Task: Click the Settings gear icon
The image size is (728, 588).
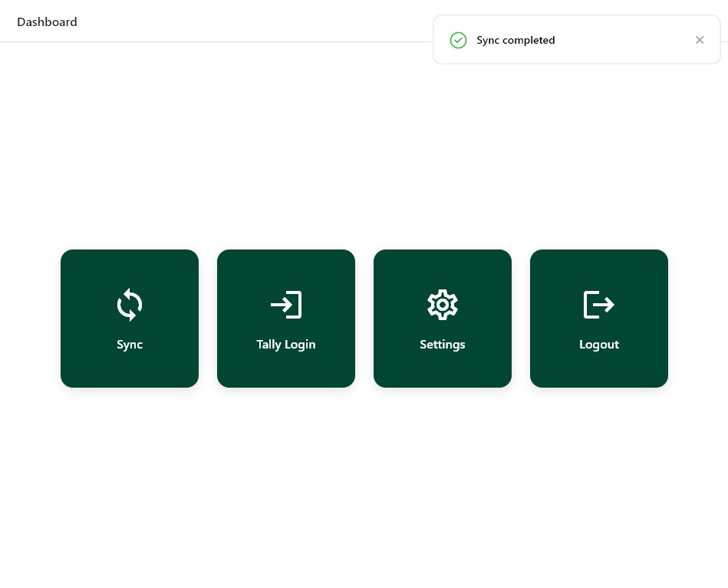Action: 443,305
